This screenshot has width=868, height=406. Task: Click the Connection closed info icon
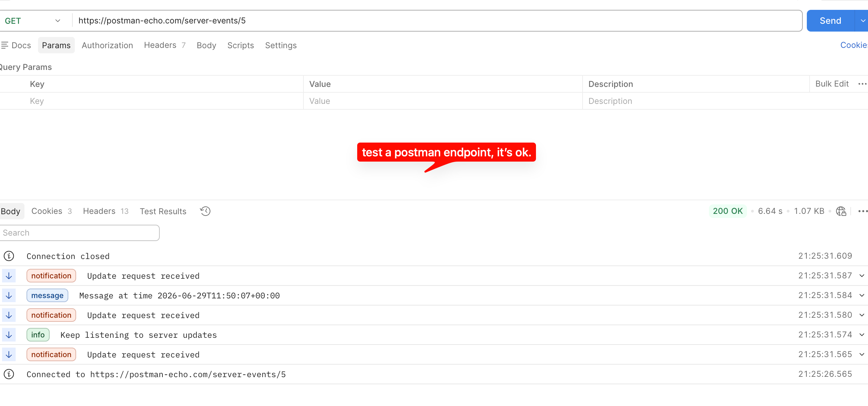tap(9, 256)
